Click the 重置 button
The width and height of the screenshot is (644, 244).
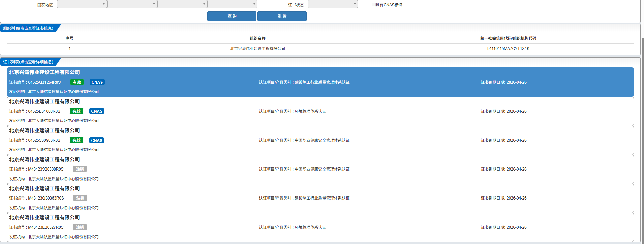pos(282,16)
